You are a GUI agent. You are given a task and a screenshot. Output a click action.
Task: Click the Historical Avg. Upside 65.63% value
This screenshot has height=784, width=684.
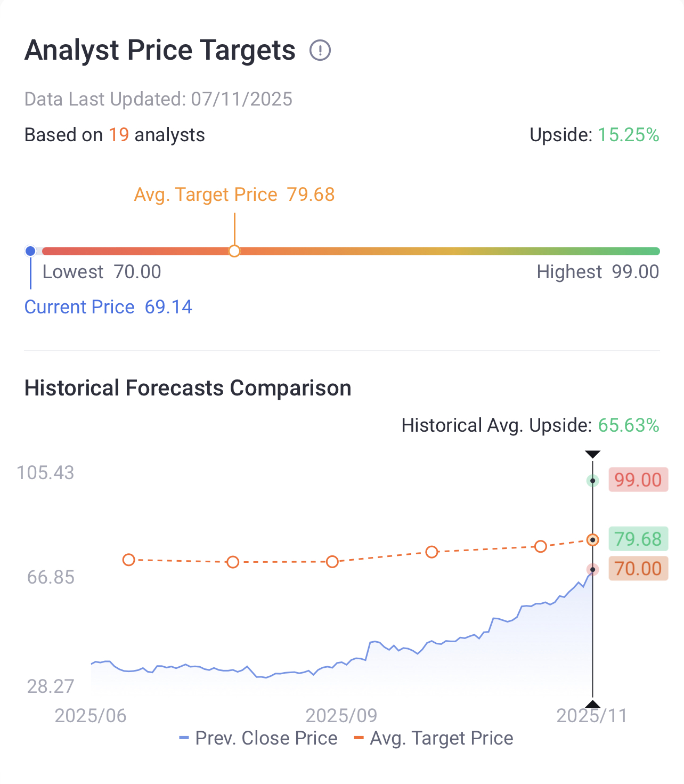[628, 425]
